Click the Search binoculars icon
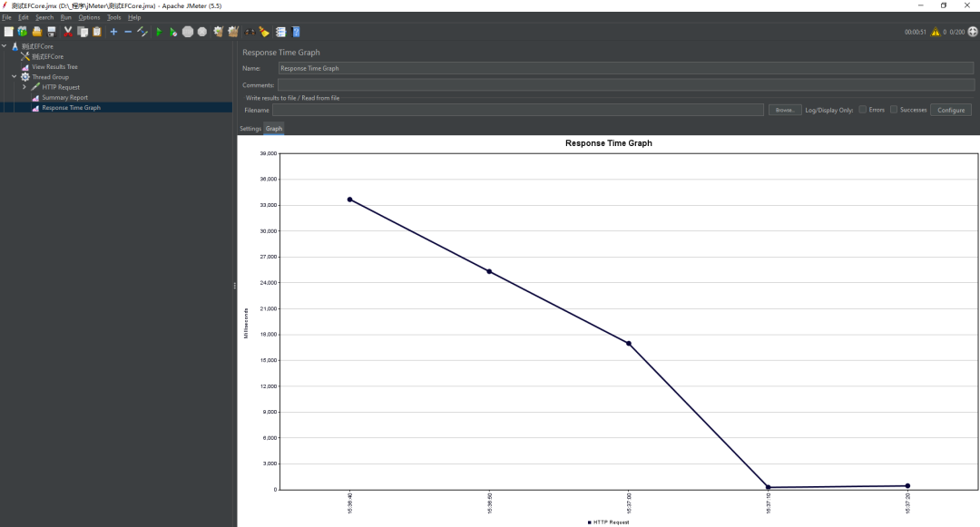The width and height of the screenshot is (980, 527). point(250,32)
